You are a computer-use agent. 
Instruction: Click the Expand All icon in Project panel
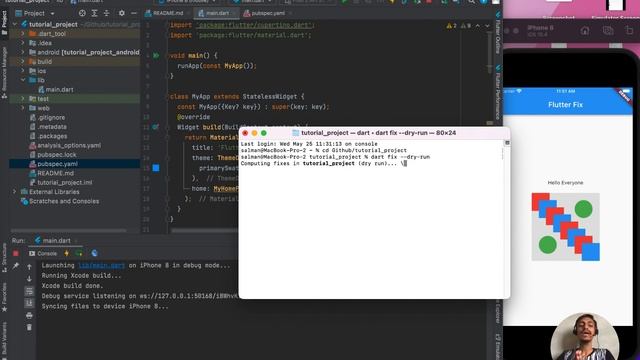coord(94,13)
